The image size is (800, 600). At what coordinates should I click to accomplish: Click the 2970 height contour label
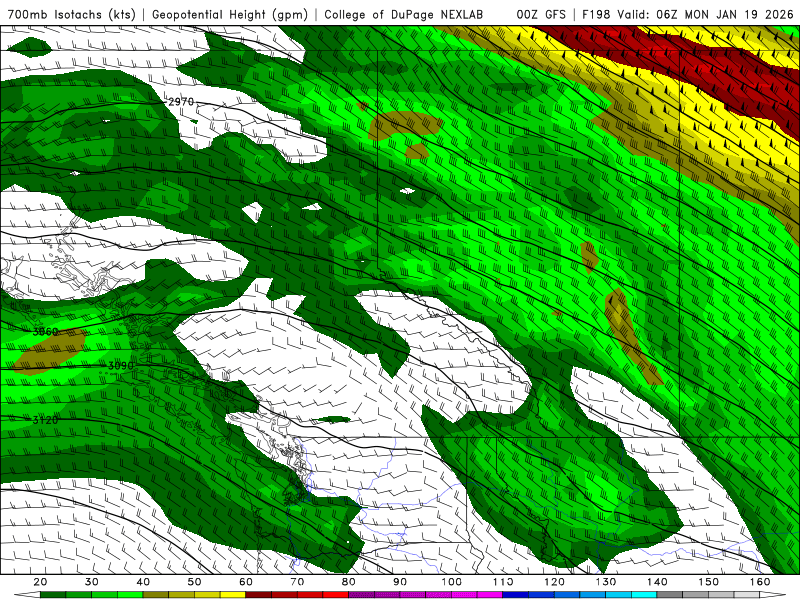tap(181, 102)
